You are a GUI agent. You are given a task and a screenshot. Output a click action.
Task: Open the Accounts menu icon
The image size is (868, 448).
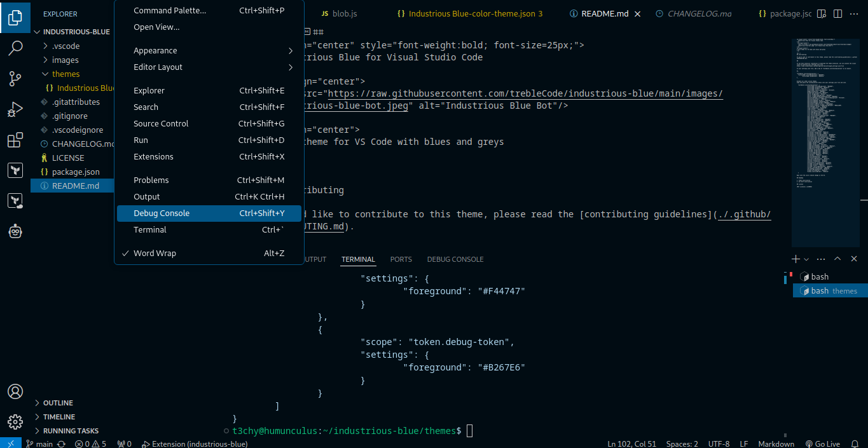coord(15,391)
